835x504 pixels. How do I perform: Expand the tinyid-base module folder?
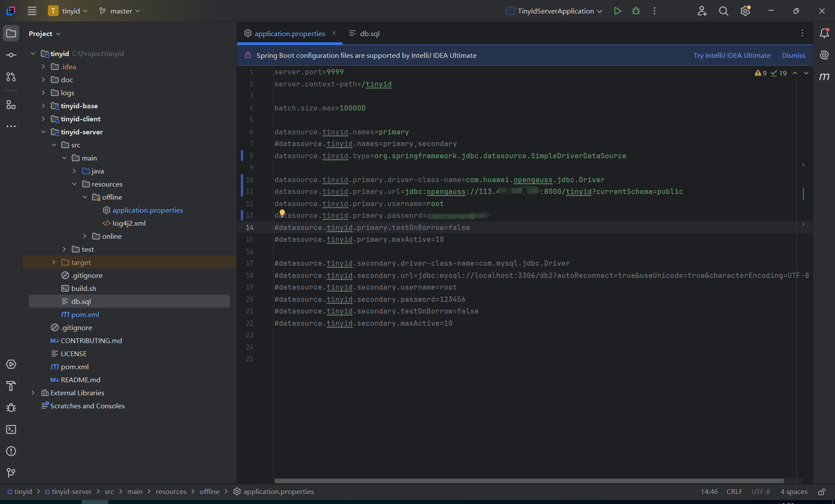click(43, 106)
